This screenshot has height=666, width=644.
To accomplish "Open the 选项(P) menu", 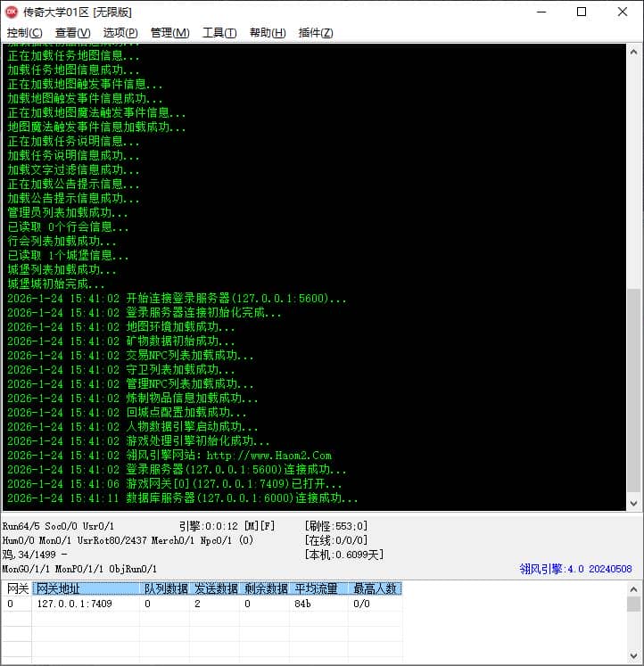I will pos(120,33).
